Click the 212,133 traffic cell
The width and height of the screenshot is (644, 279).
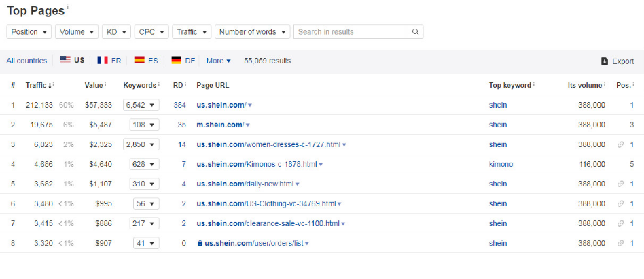(x=39, y=105)
